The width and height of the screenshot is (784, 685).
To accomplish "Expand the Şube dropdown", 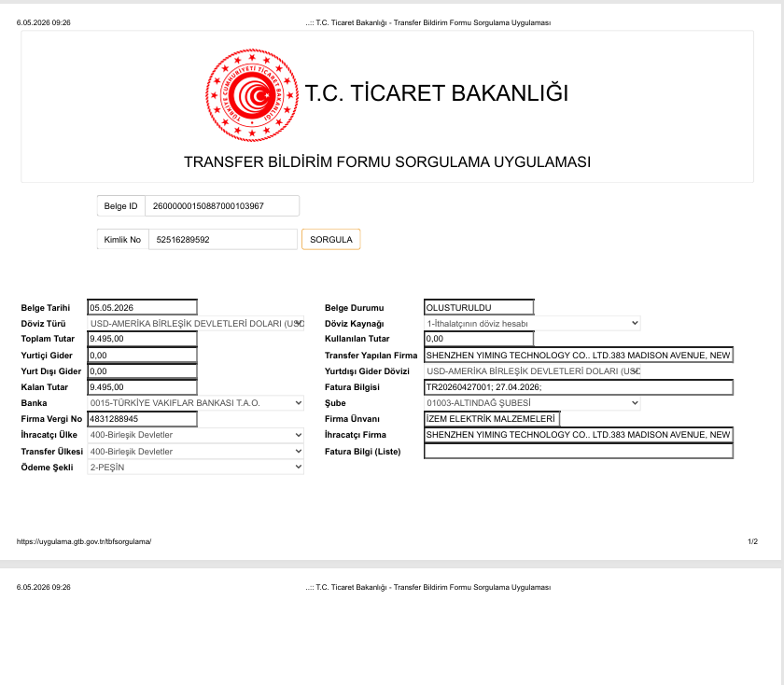I will tap(532, 403).
